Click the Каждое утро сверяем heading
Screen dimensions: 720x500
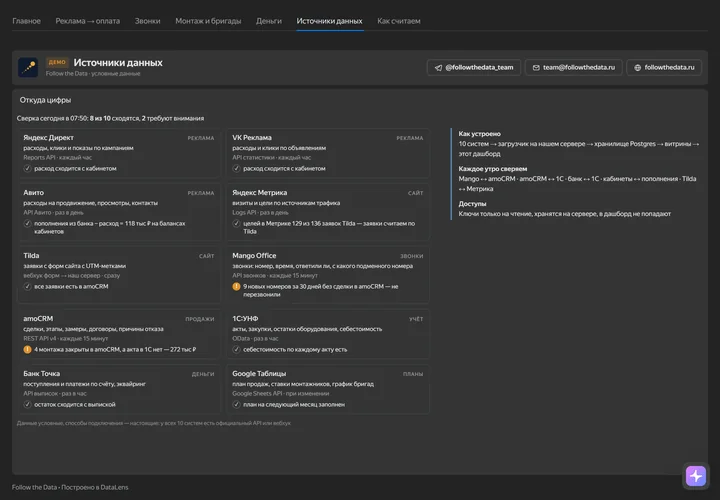click(x=493, y=169)
